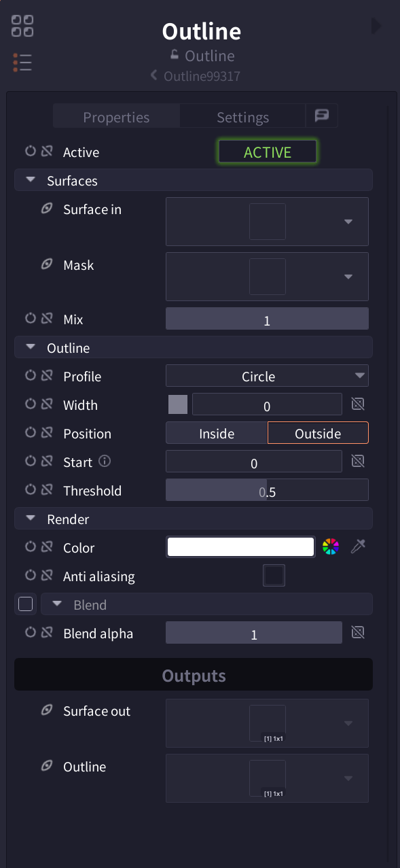
Task: Check the Blend section checkbox
Action: point(25,604)
